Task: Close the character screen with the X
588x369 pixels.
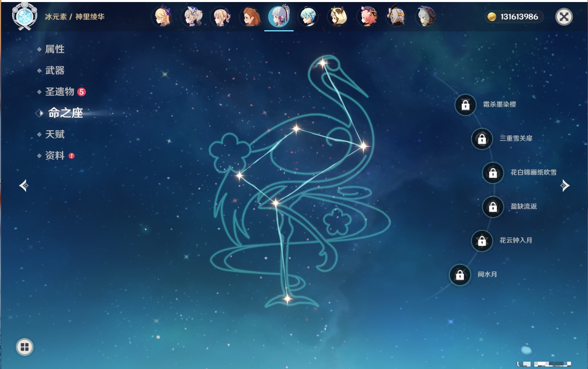Action: (x=564, y=17)
